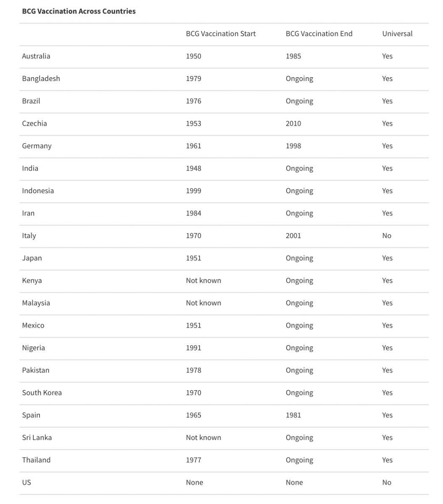The height and width of the screenshot is (504, 443).
Task: Select the Indonesia country name
Action: point(38,191)
